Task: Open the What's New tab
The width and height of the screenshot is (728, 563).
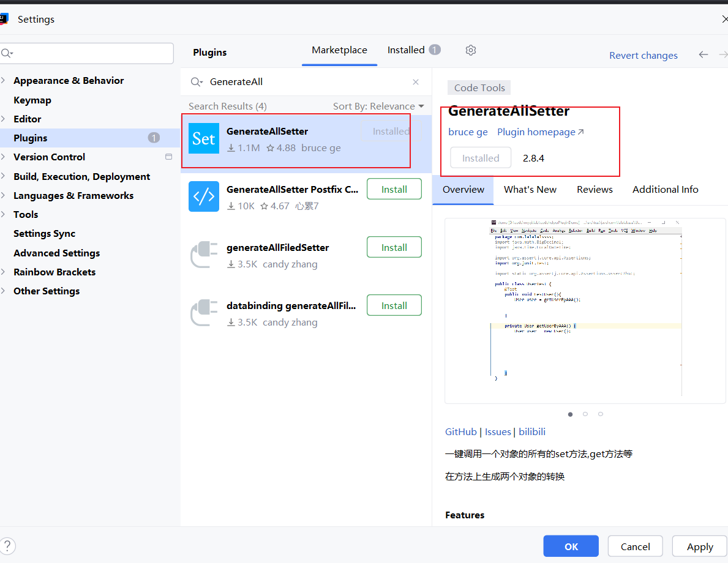Action: (530, 189)
